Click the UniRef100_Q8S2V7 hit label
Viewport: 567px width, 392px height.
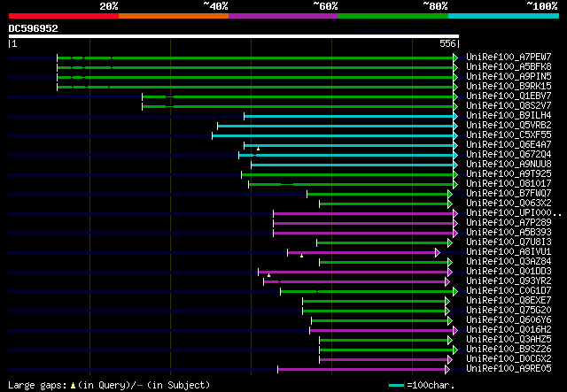509,106
